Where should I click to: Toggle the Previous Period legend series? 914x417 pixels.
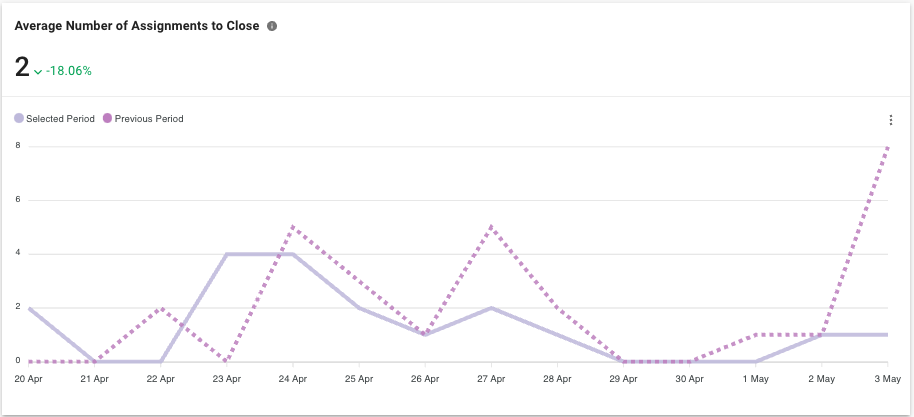tap(149, 119)
